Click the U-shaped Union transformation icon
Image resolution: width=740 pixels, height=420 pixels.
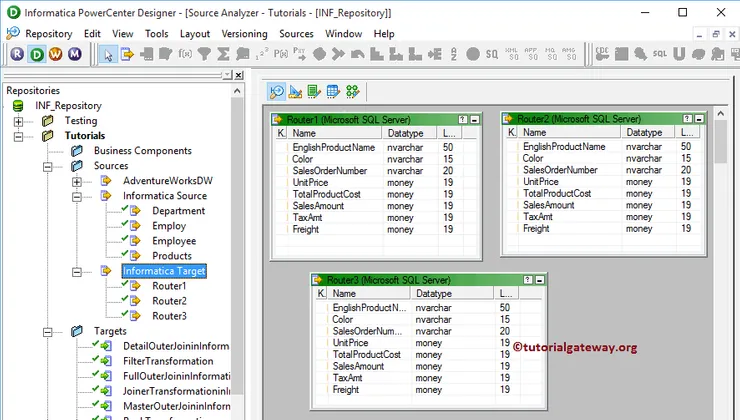(679, 54)
